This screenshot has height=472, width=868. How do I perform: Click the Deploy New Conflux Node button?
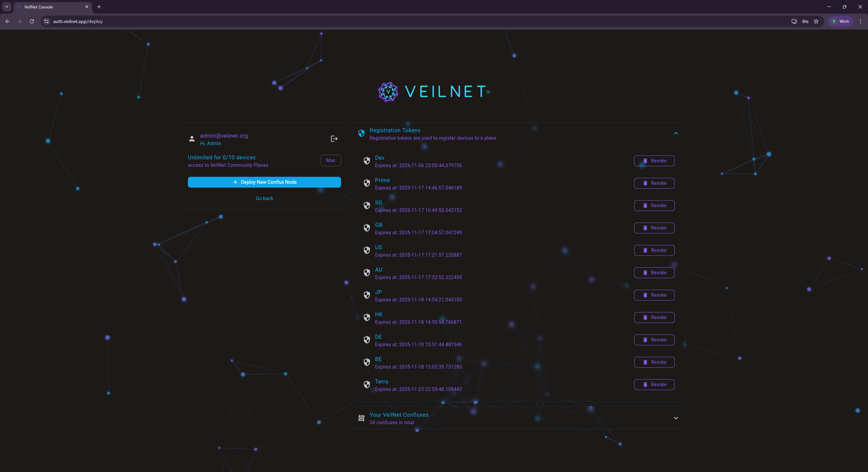264,182
